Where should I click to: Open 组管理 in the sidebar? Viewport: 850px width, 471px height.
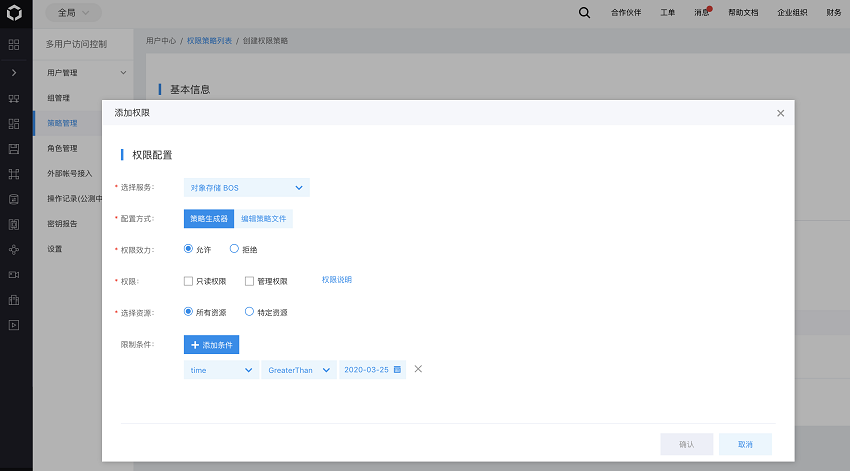(x=59, y=98)
